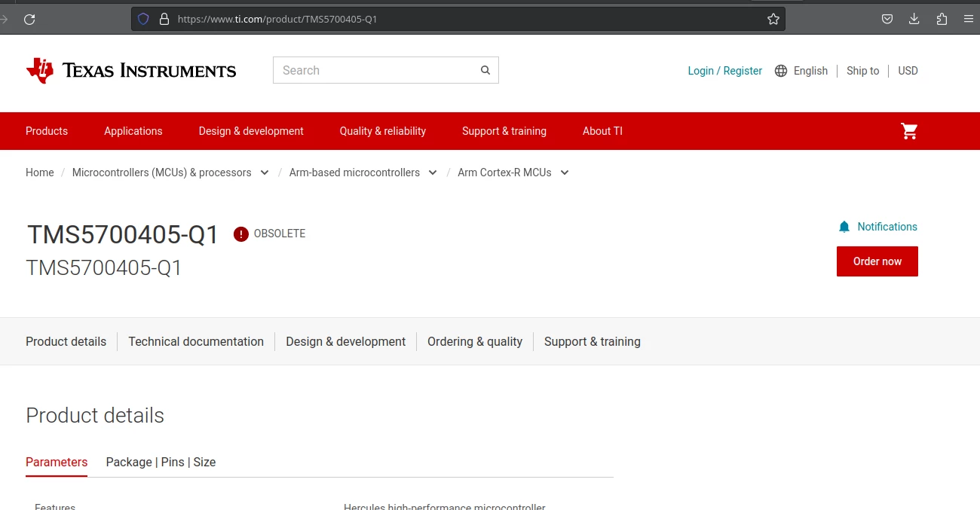The image size is (980, 510).
Task: Jump to Support & training page section
Action: 593,341
